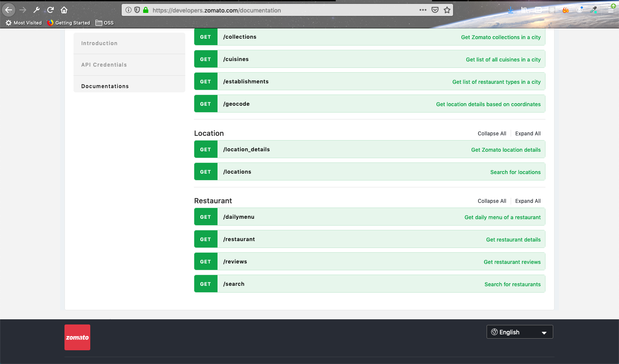Expand the GET /collections endpoint
The width and height of the screenshot is (619, 364).
click(370, 37)
